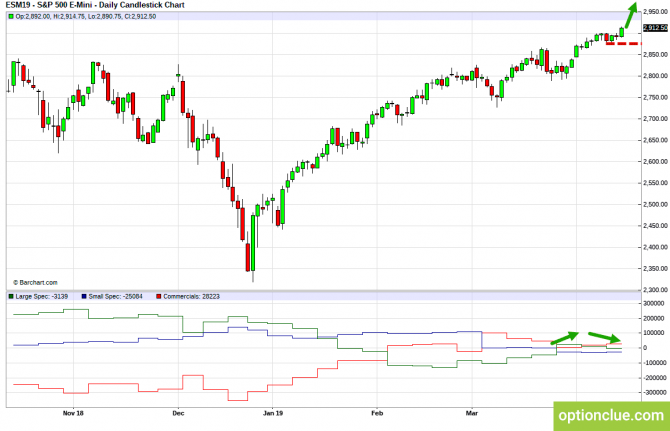Select the Op:2,892.00 open value text
The height and width of the screenshot is (431, 670).
click(x=33, y=17)
